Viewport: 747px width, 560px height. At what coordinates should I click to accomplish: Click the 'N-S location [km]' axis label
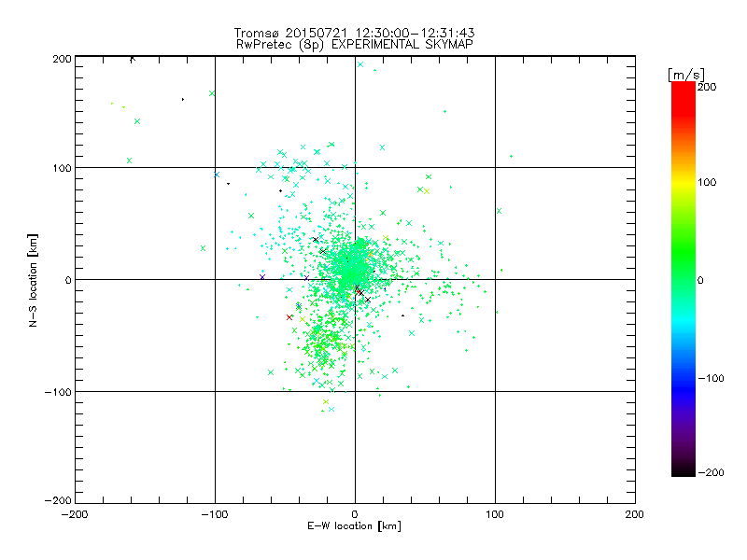tap(33, 280)
